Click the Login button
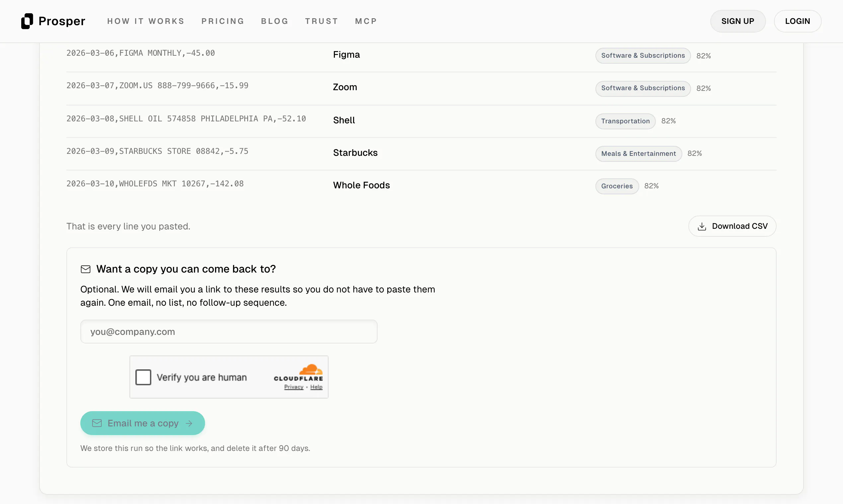Viewport: 843px width, 504px height. click(798, 21)
